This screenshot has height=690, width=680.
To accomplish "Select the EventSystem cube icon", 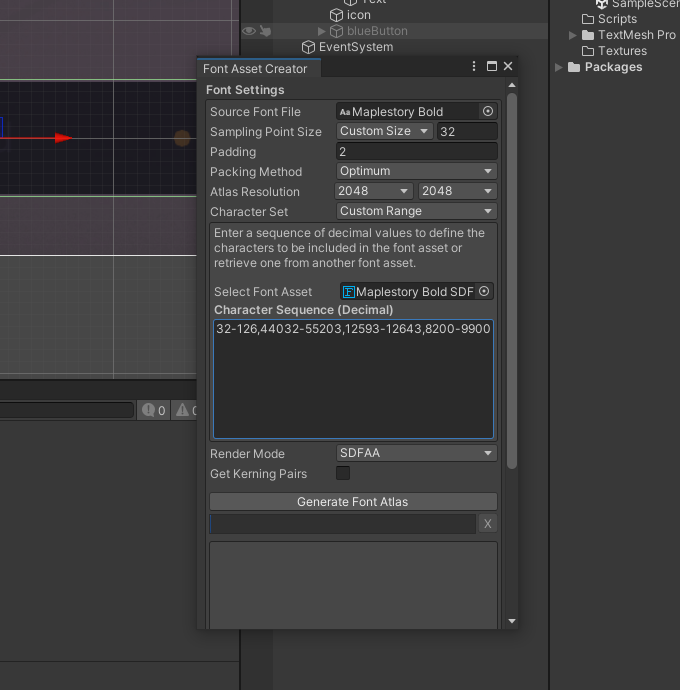I will click(x=308, y=47).
